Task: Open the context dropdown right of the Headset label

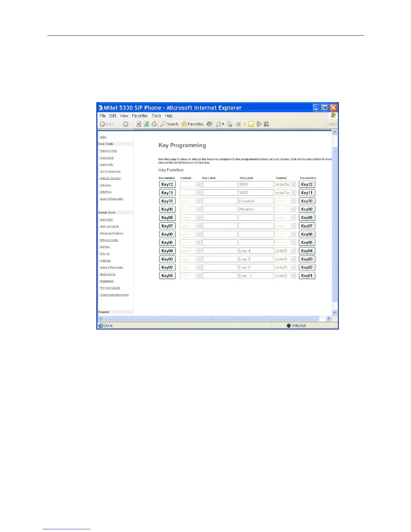Action: (293, 201)
